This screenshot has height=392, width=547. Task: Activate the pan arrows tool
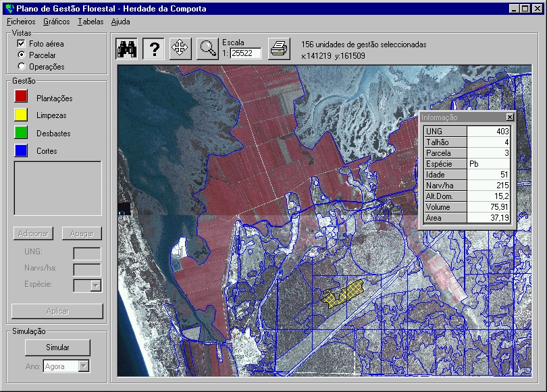[180, 49]
